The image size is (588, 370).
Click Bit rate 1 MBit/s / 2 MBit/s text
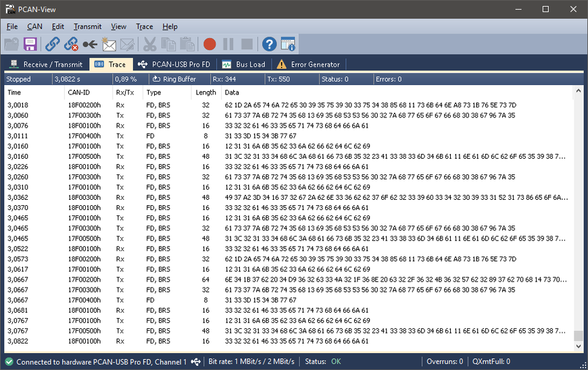pos(251,362)
